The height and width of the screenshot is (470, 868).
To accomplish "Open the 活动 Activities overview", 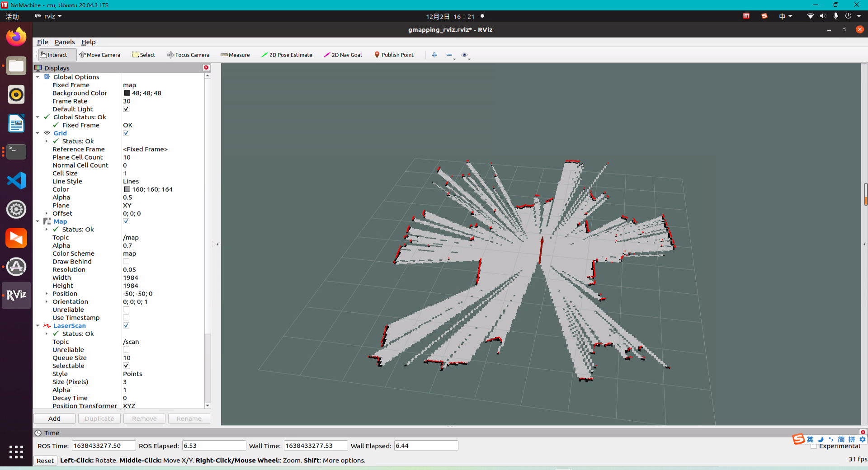I will click(12, 16).
